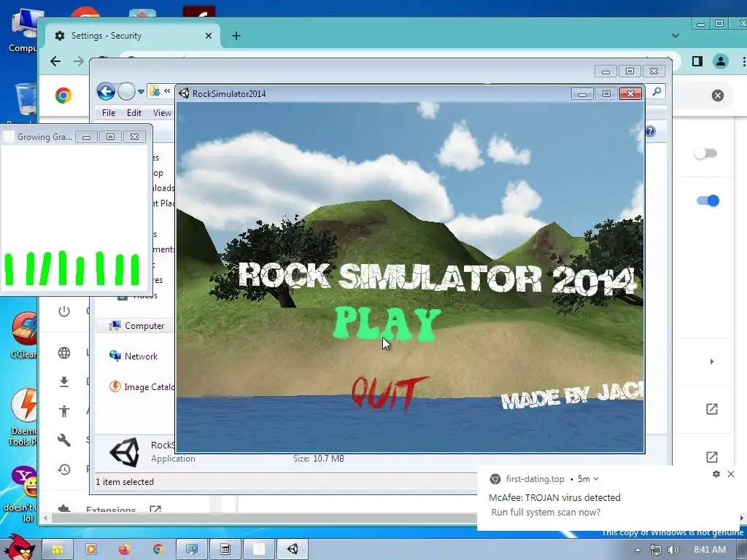
Task: Go forward in the Chrome browser
Action: tap(78, 61)
